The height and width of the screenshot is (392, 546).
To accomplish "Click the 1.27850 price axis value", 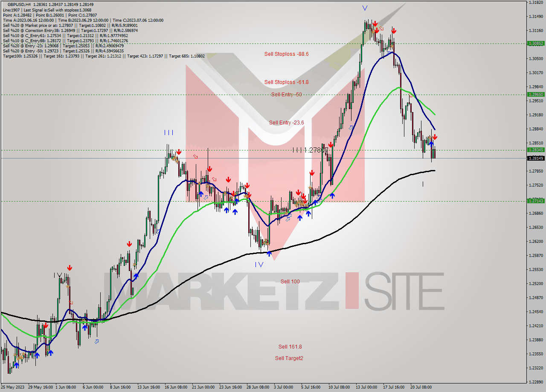I will [x=535, y=171].
